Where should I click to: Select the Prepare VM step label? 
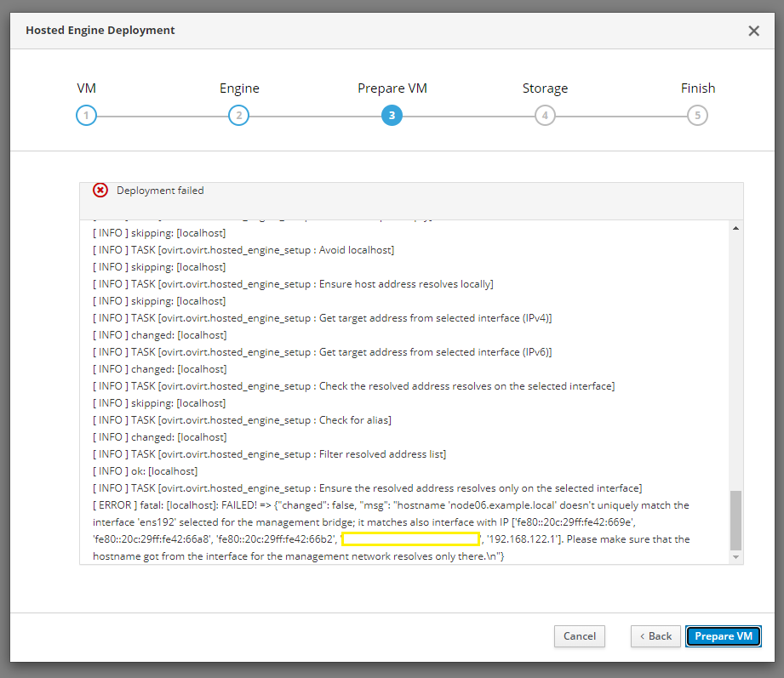[392, 88]
